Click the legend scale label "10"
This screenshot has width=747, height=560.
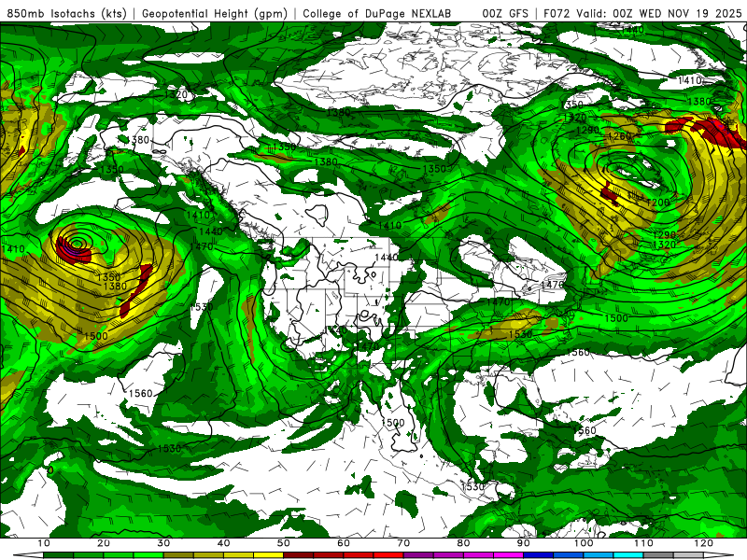(43, 543)
